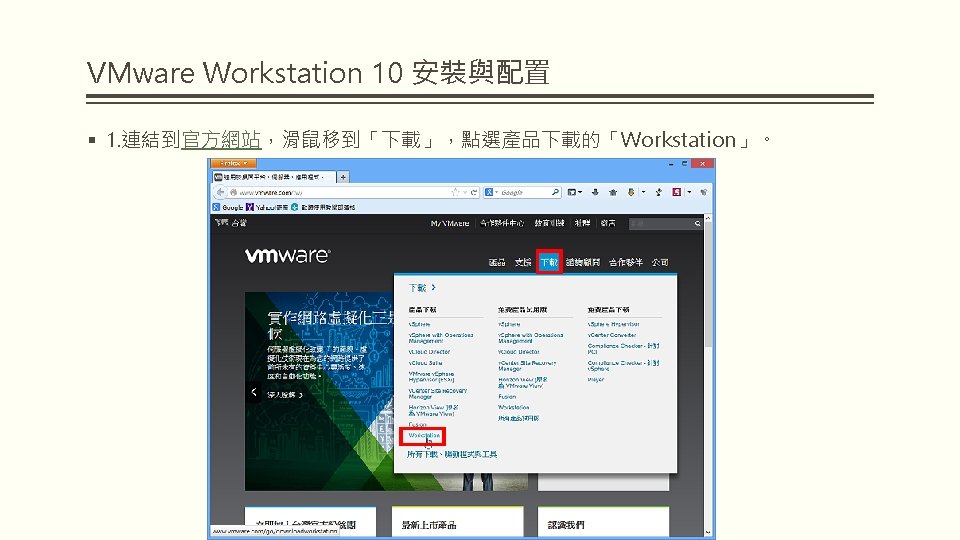The width and height of the screenshot is (960, 540).
Task: Click the VMware site search magnifier icon
Action: click(x=697, y=223)
